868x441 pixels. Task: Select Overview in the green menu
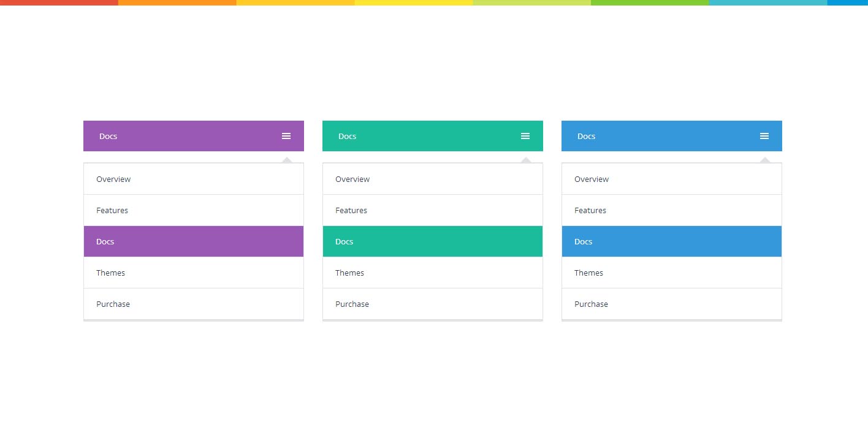(433, 179)
